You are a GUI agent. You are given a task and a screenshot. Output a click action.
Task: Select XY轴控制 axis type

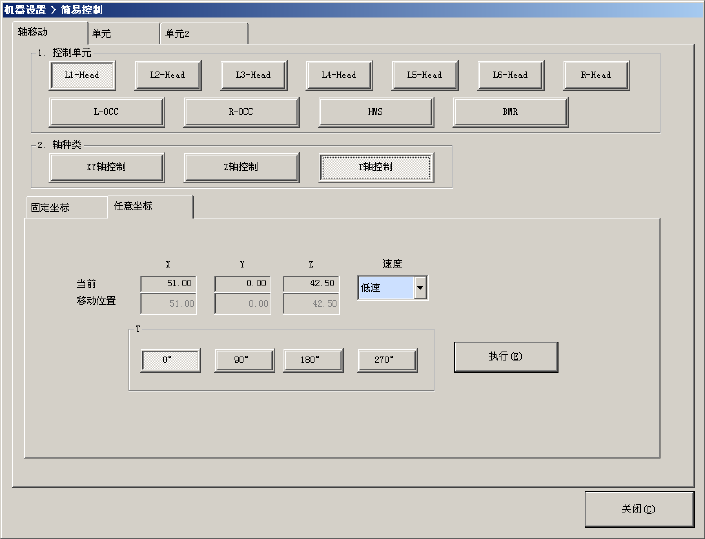107,167
